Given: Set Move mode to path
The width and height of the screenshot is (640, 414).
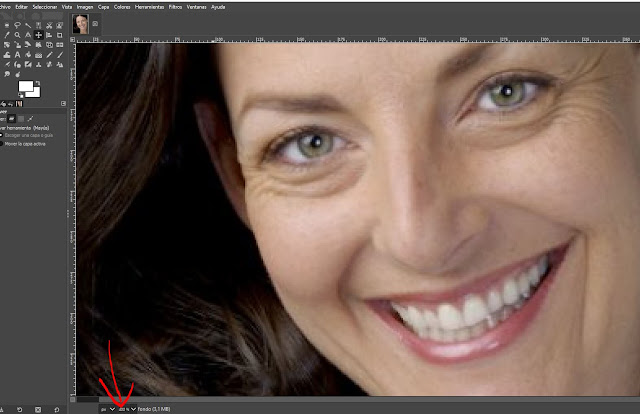Looking at the screenshot, I should point(30,119).
